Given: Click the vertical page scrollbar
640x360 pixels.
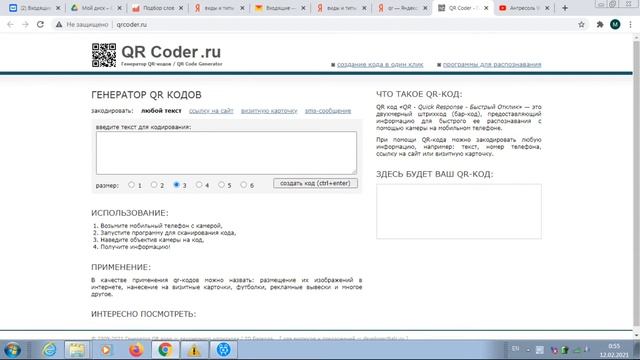Looking at the screenshot, I should coord(636,184).
